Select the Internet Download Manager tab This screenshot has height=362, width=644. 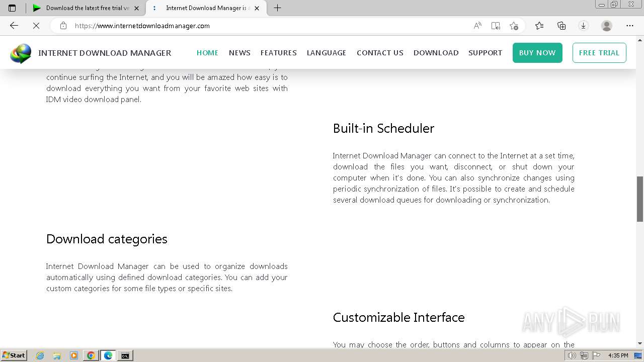[205, 8]
